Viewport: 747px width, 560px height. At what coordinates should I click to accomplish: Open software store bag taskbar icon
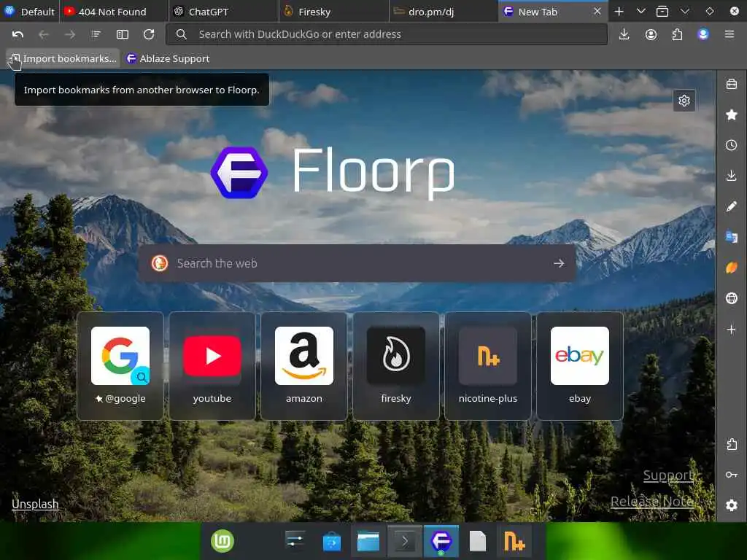pyautogui.click(x=332, y=542)
